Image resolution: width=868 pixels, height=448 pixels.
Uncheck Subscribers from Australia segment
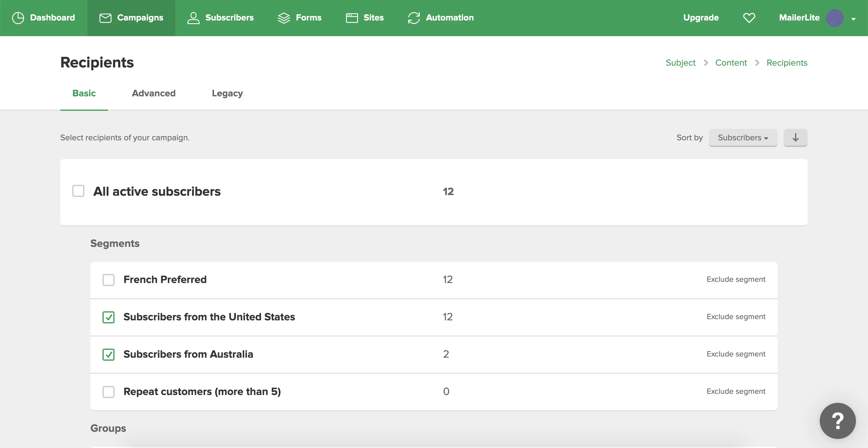(108, 354)
